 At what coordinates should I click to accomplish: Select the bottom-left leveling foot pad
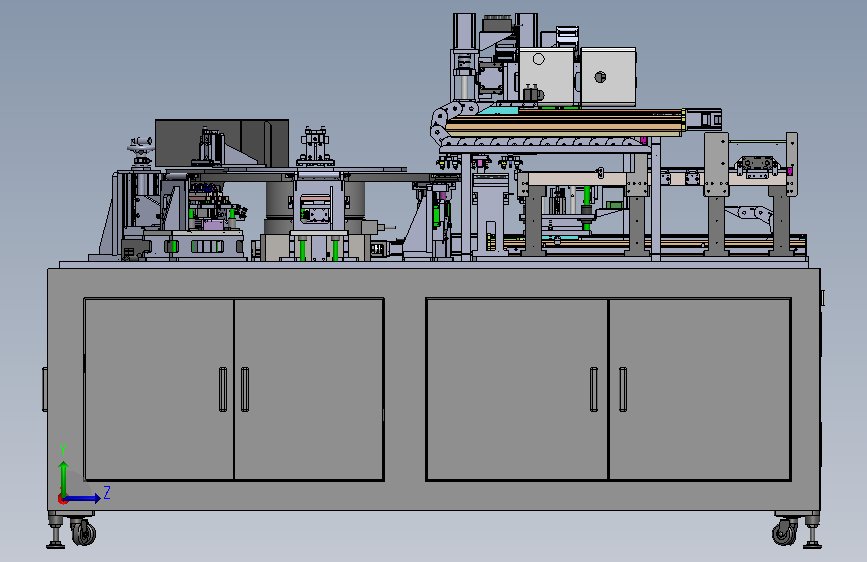tap(55, 545)
